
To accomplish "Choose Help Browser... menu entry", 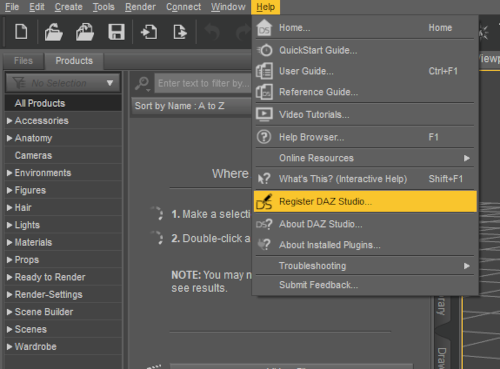I will (365, 137).
